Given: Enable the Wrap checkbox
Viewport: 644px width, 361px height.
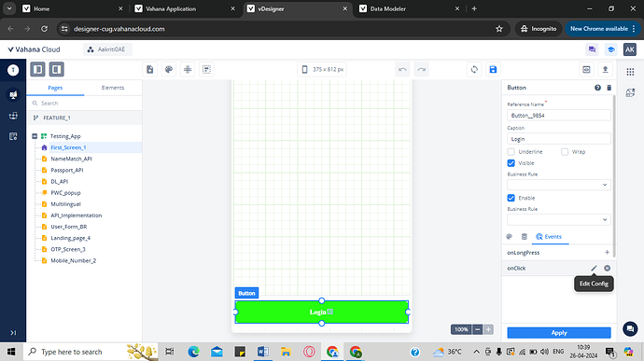Looking at the screenshot, I should coord(565,152).
